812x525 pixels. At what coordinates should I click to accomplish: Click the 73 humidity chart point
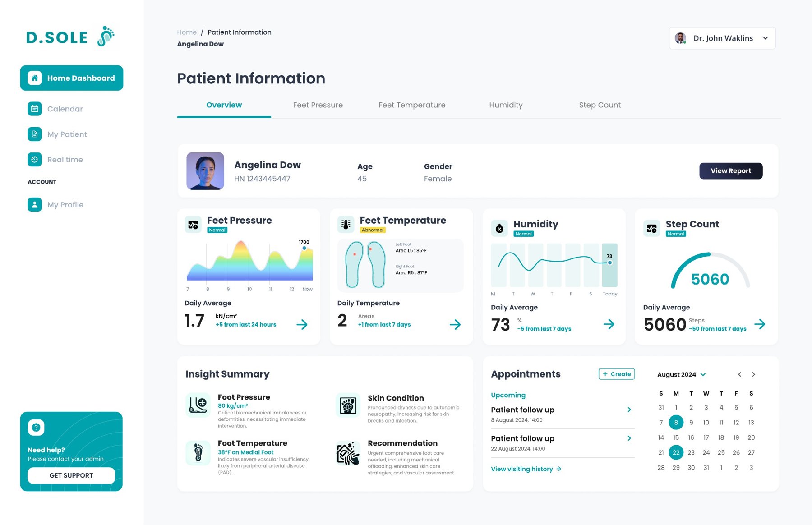[609, 262]
